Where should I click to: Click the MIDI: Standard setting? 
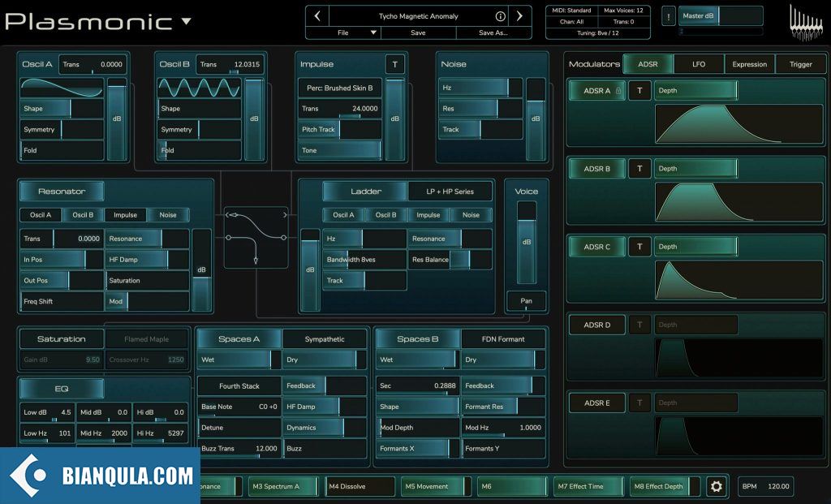pyautogui.click(x=572, y=10)
